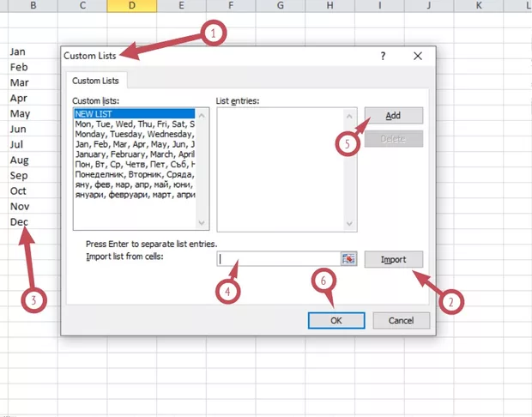The image size is (532, 417).
Task: Click List entries scroll up arrow
Action: 349,117
